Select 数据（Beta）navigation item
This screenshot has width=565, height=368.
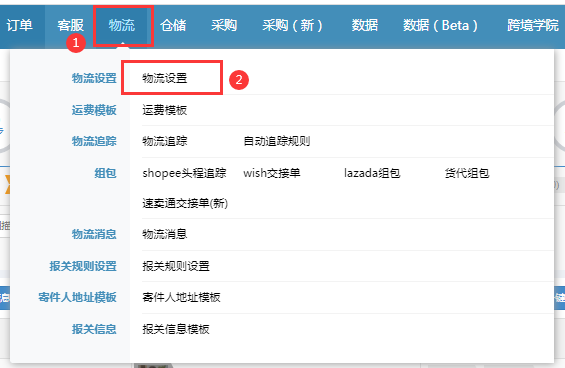[x=440, y=26]
